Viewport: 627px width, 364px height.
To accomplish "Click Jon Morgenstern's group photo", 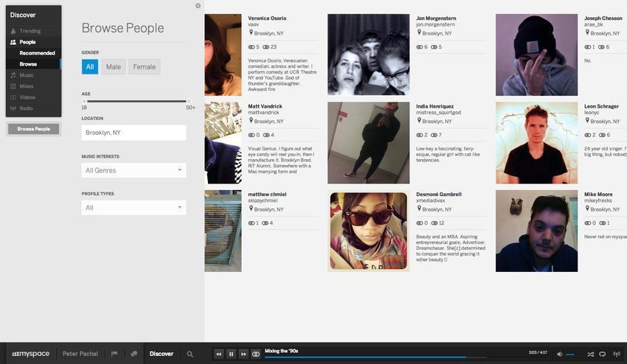I will point(368,55).
